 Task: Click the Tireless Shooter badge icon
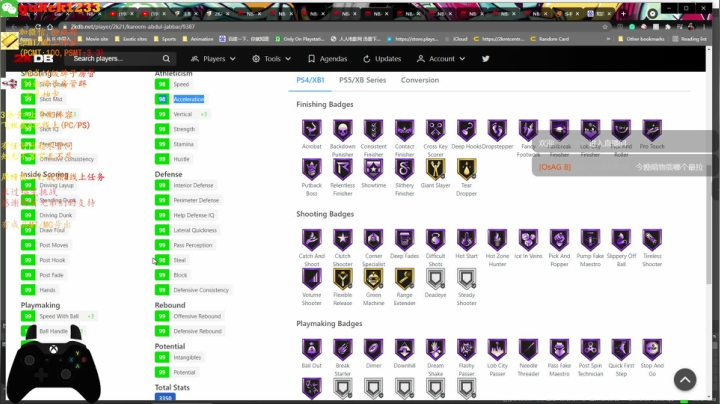coord(652,240)
